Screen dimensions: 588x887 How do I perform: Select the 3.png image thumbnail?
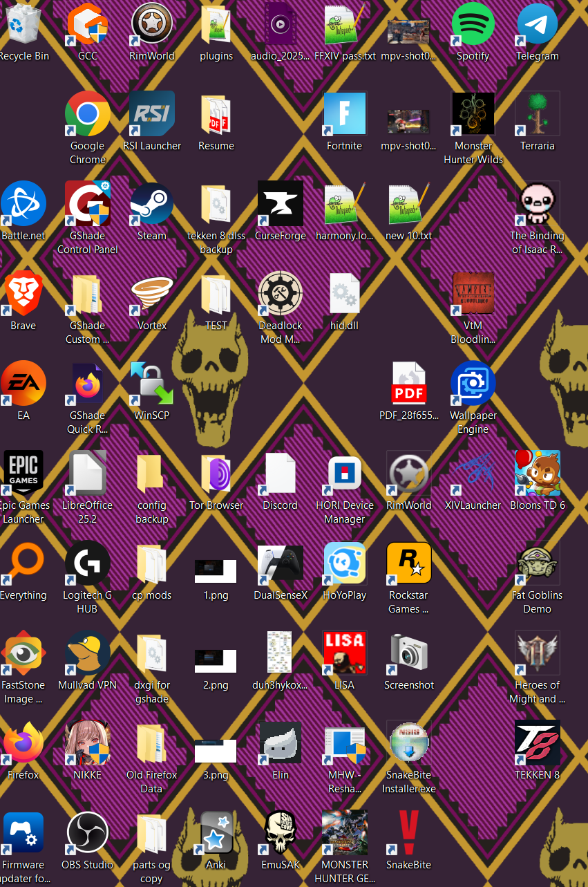coord(216,751)
